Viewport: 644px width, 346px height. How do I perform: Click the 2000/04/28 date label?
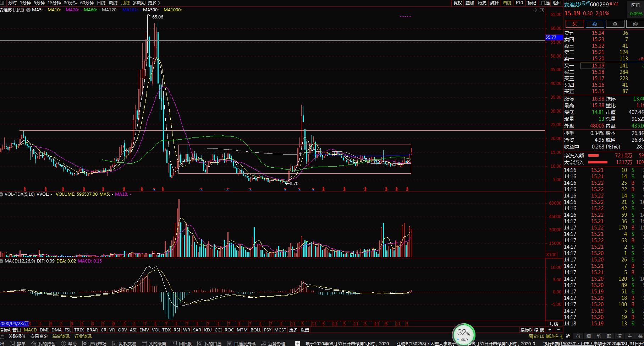(x=14, y=324)
